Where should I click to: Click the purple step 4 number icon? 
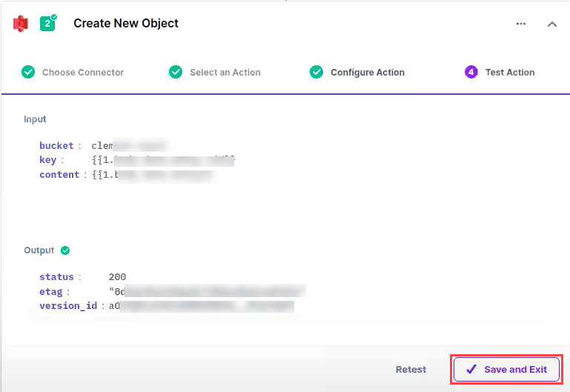pos(471,72)
